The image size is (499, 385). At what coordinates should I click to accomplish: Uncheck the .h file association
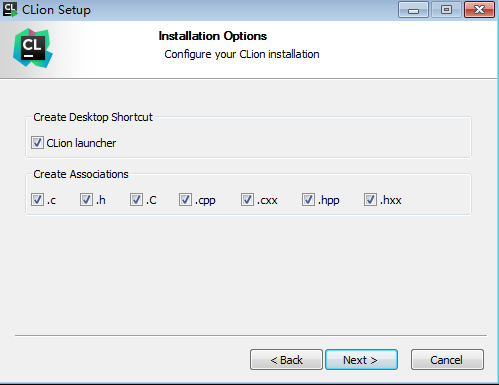[x=86, y=200]
